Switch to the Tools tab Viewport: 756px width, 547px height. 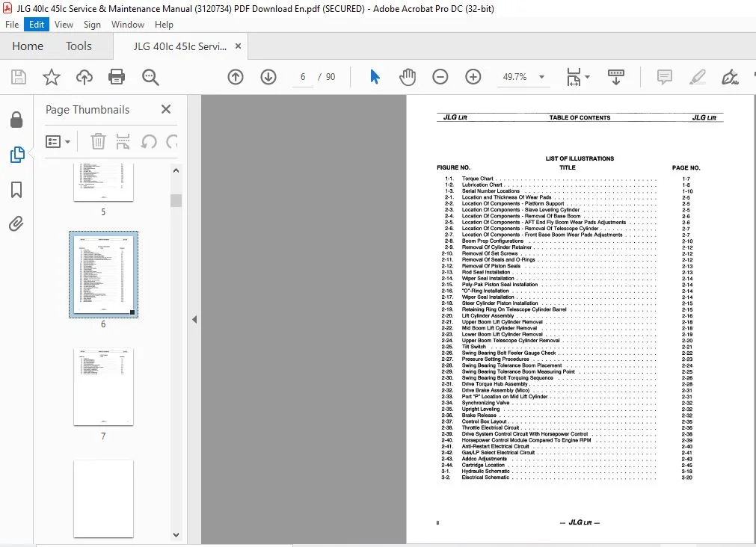pyautogui.click(x=79, y=46)
